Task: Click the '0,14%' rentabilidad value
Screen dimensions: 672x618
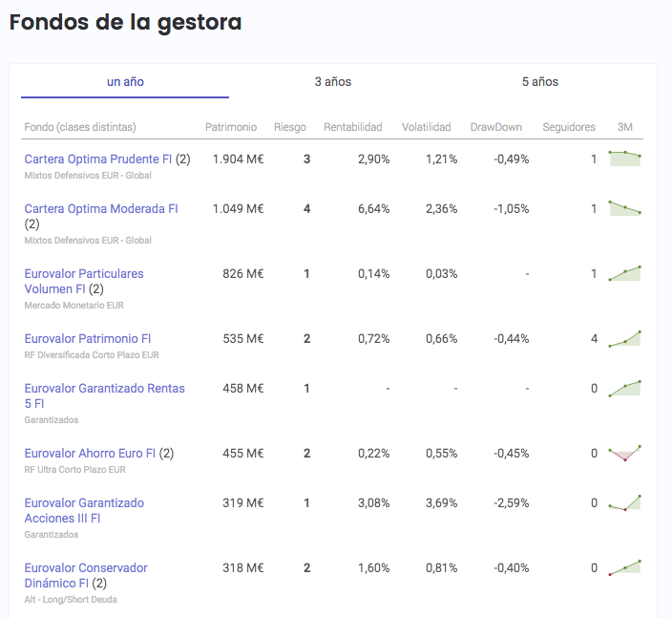Action: point(374,273)
